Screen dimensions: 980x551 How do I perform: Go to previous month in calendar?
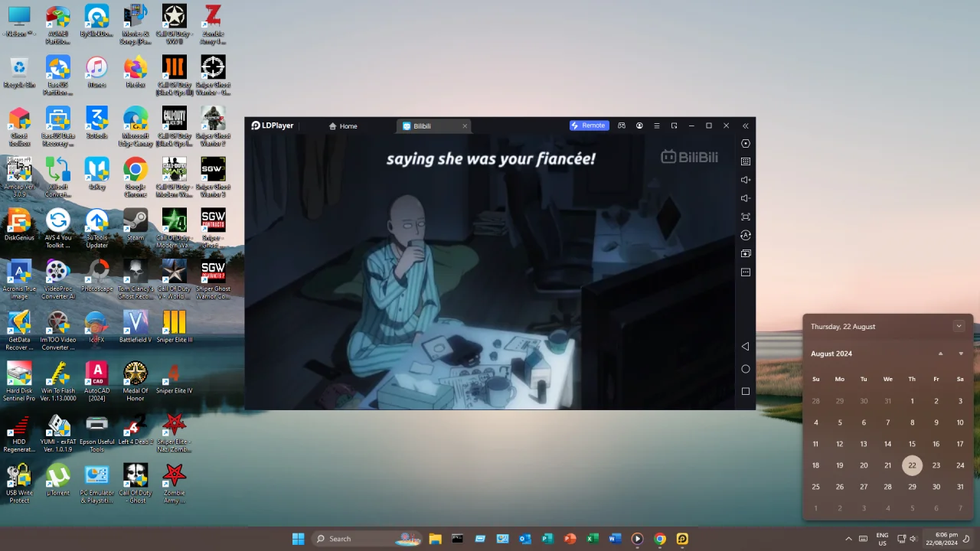(x=940, y=354)
